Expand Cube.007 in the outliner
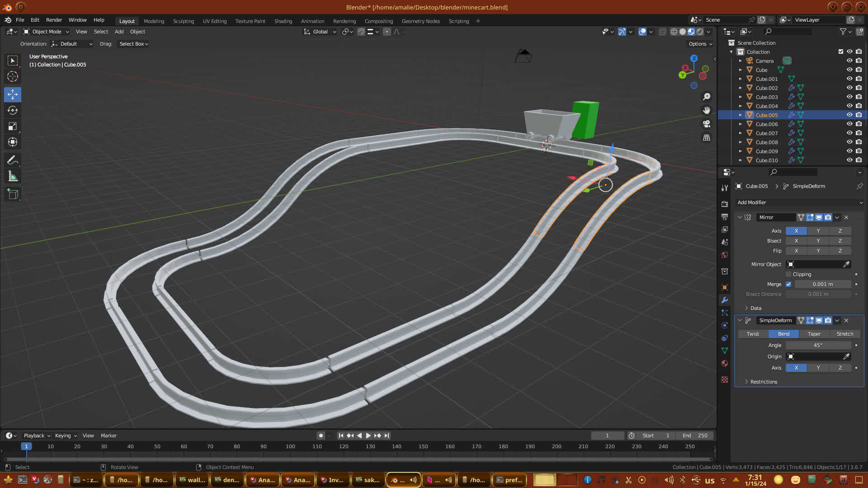 click(740, 133)
